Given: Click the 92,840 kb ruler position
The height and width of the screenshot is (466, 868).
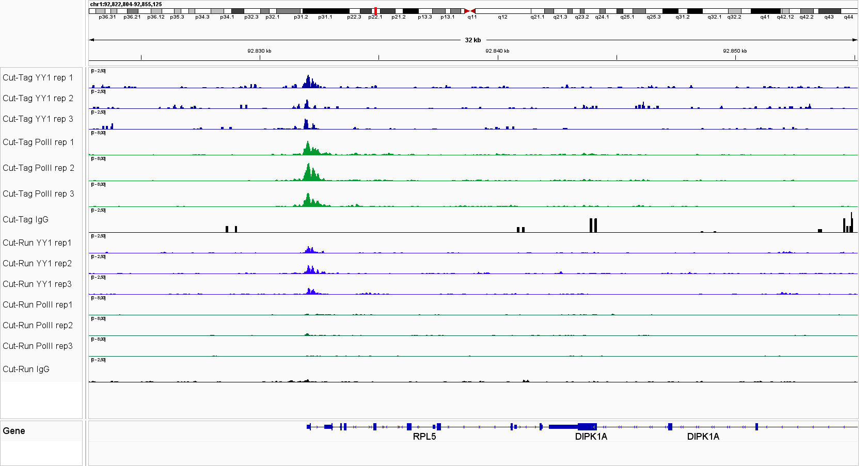Looking at the screenshot, I should (497, 51).
